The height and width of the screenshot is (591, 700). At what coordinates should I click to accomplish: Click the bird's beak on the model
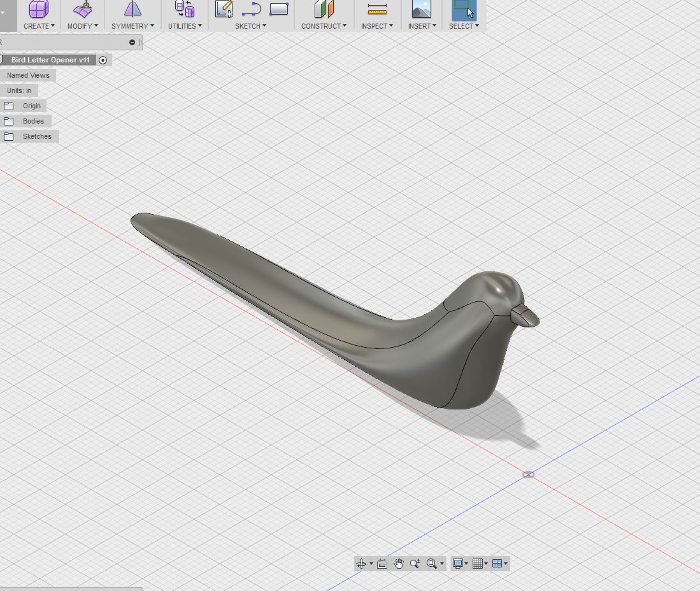click(x=526, y=316)
